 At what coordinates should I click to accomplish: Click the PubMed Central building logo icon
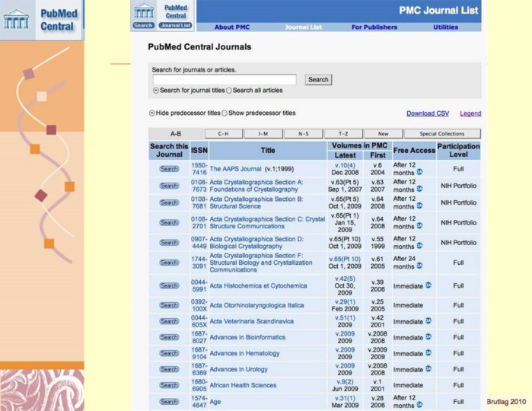pyautogui.click(x=143, y=11)
